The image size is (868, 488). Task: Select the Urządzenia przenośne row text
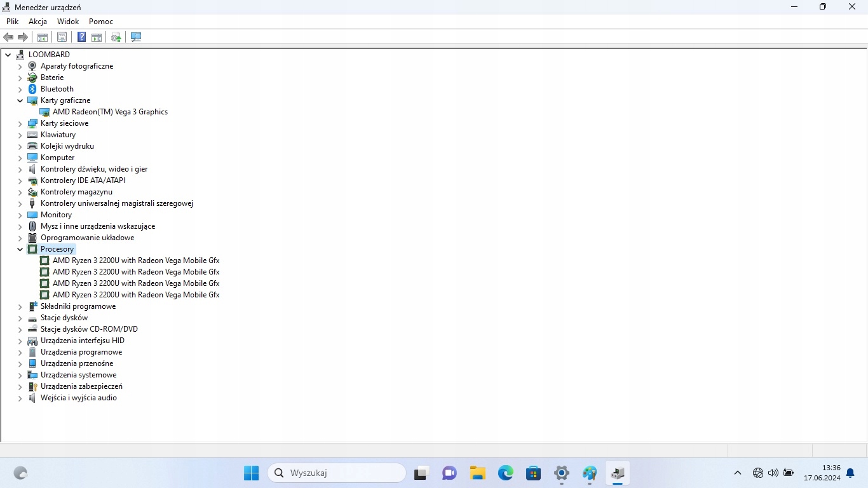[x=77, y=363]
